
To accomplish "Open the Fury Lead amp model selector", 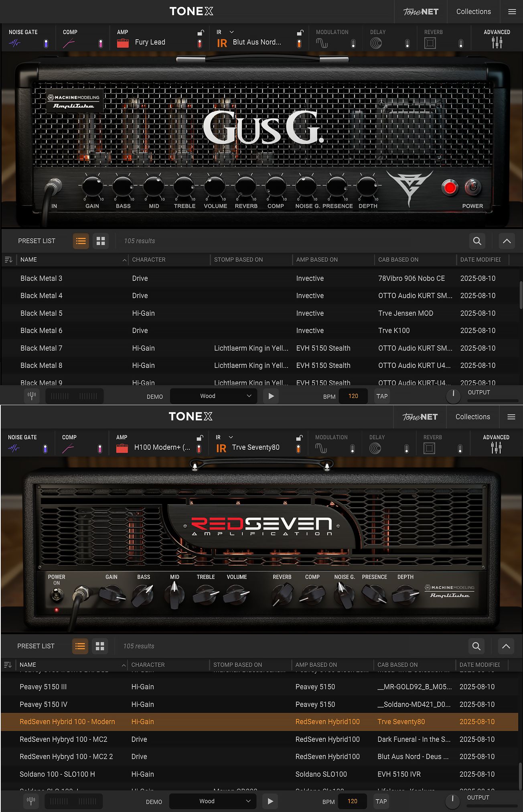I will pos(150,42).
